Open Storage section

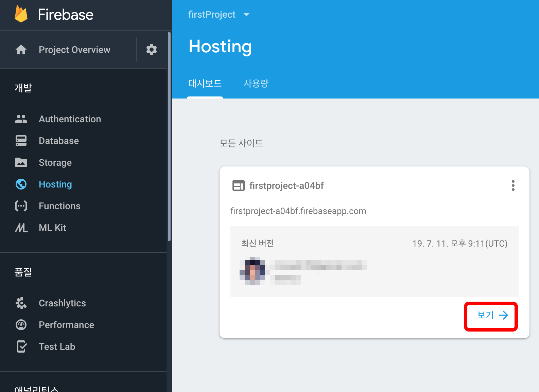[x=55, y=162]
